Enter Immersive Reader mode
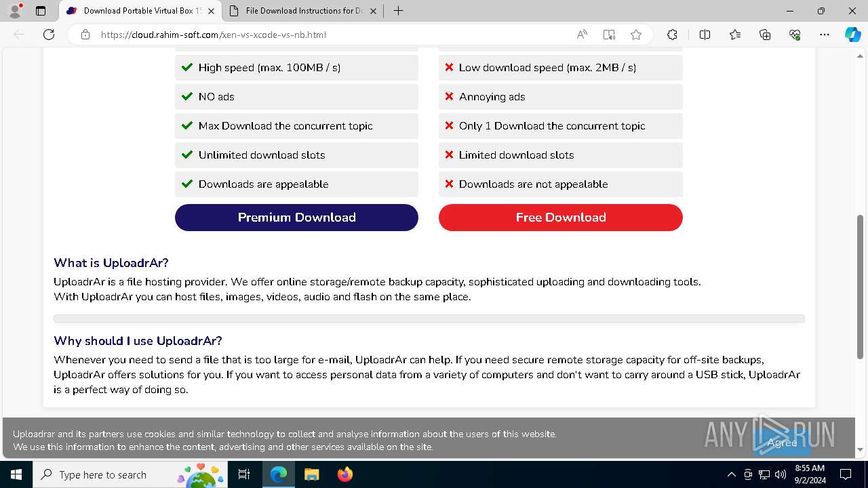The height and width of the screenshot is (488, 868). point(609,35)
